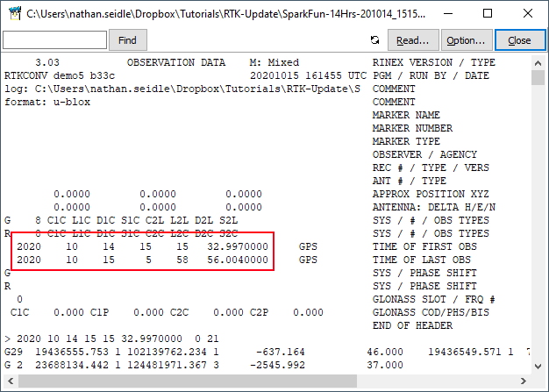Image resolution: width=549 pixels, height=392 pixels.
Task: Click 'format: u-blox' line
Action: click(x=47, y=103)
